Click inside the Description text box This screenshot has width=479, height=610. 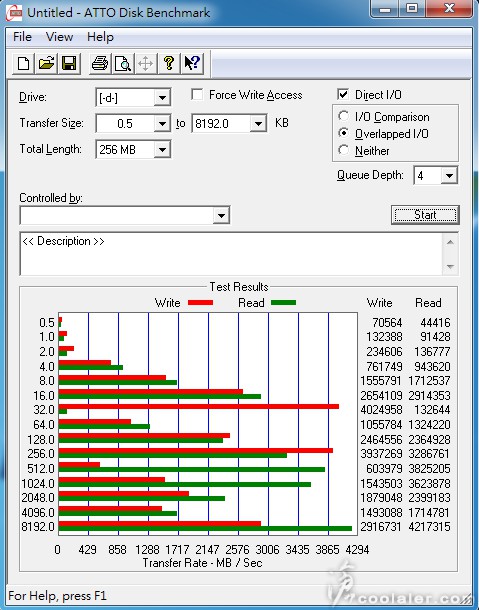[231, 254]
